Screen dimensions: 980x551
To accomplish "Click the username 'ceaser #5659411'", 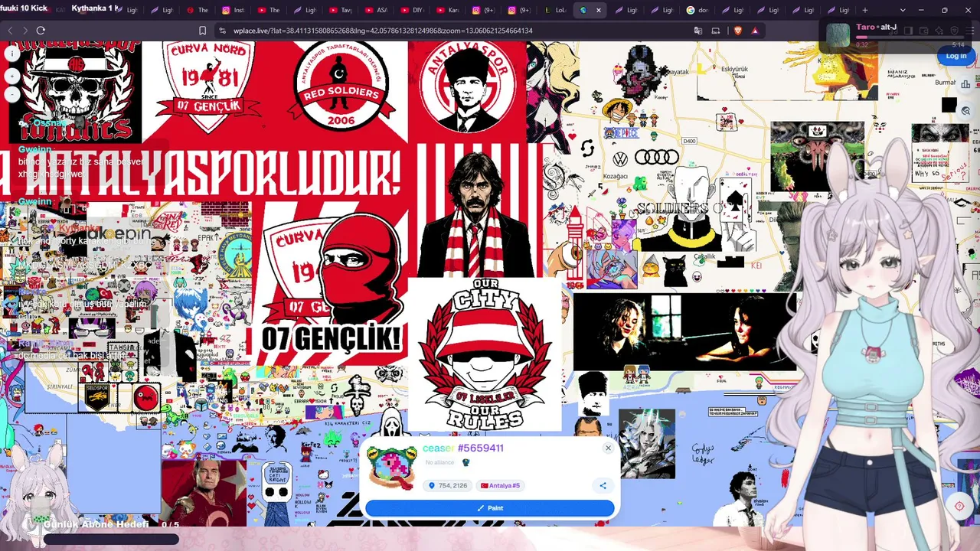I will point(462,448).
